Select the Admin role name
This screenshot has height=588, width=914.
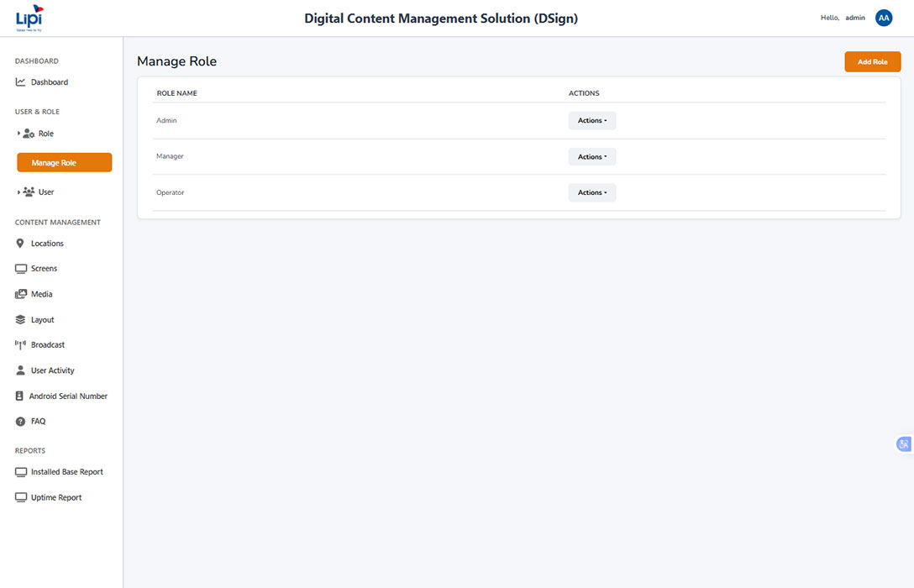[166, 121]
